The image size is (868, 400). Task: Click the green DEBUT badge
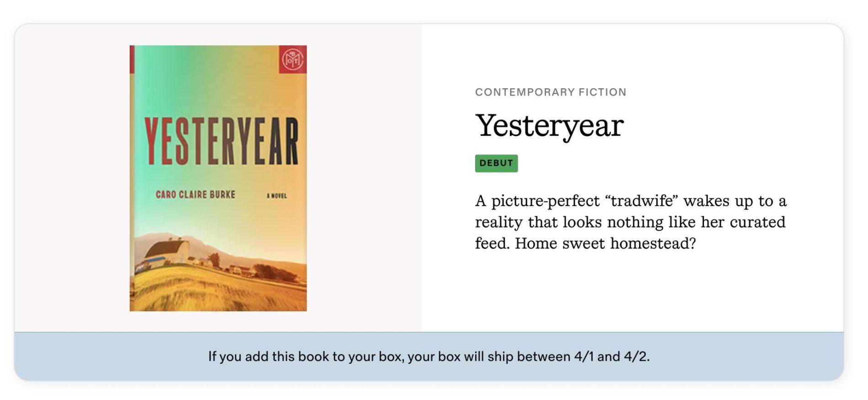pos(496,163)
